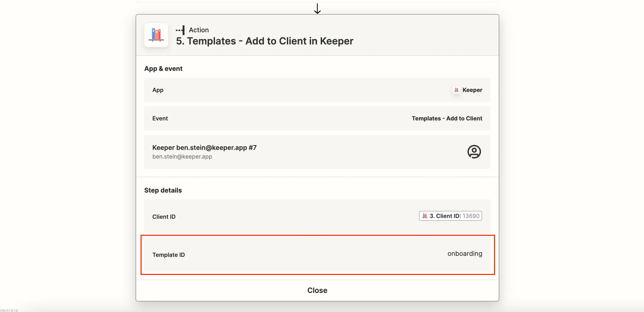Click the 'Action' label in the header
Image resolution: width=644 pixels, height=312 pixels.
tap(199, 30)
